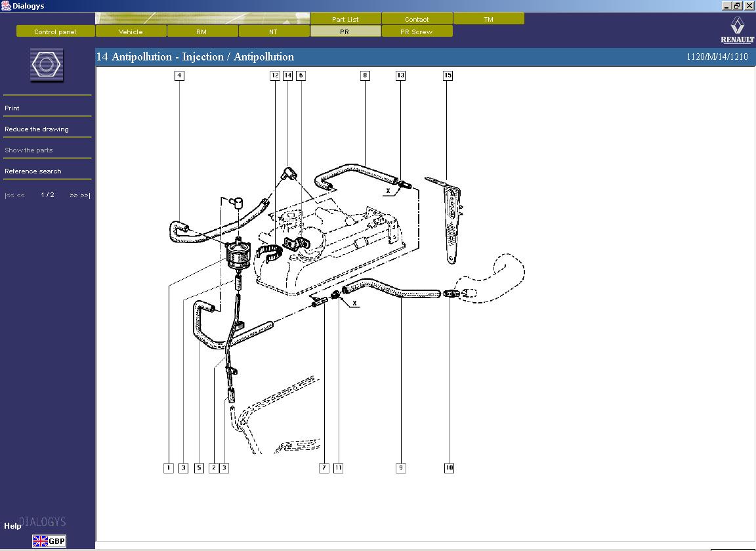Open the PR Screw tab
This screenshot has height=551, width=756.
(417, 32)
